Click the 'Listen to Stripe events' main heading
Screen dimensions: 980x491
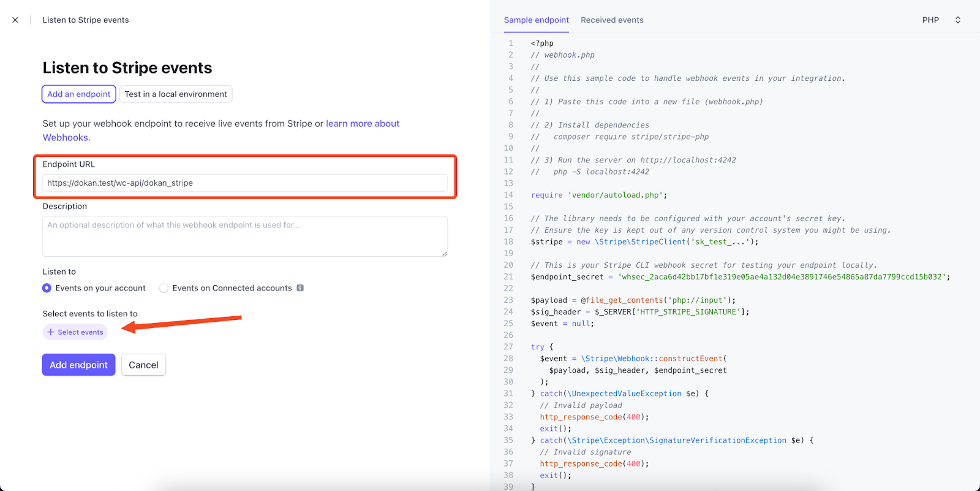127,68
